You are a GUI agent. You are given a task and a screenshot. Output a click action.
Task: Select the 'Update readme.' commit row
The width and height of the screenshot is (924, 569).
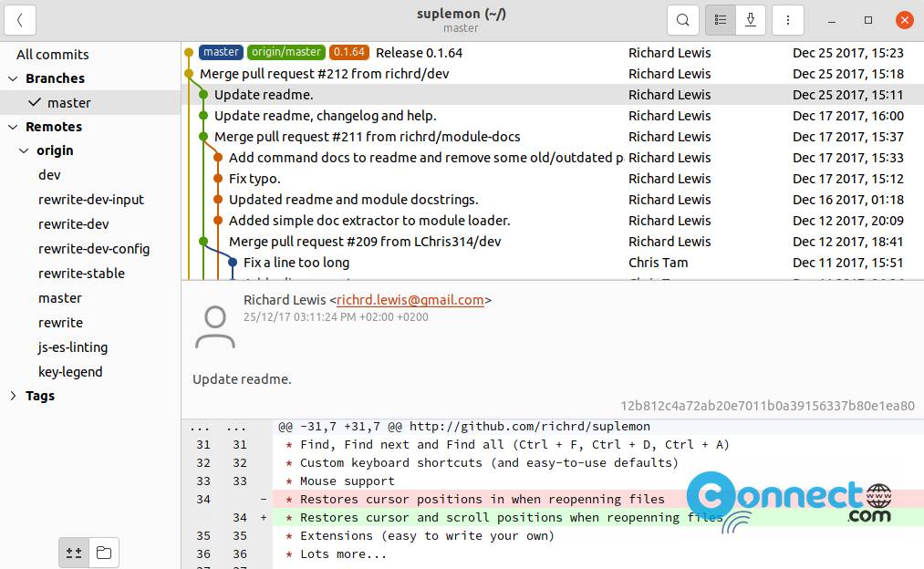pyautogui.click(x=553, y=95)
